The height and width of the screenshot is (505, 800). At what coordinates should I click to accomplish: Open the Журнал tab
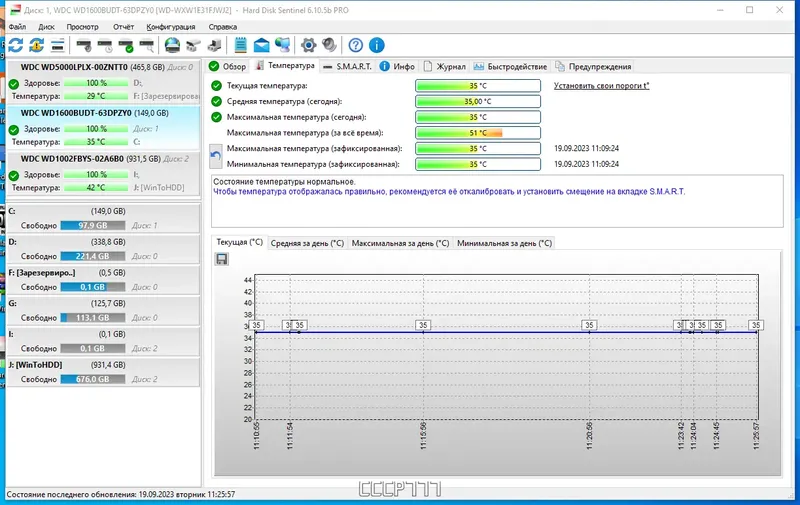tap(444, 66)
